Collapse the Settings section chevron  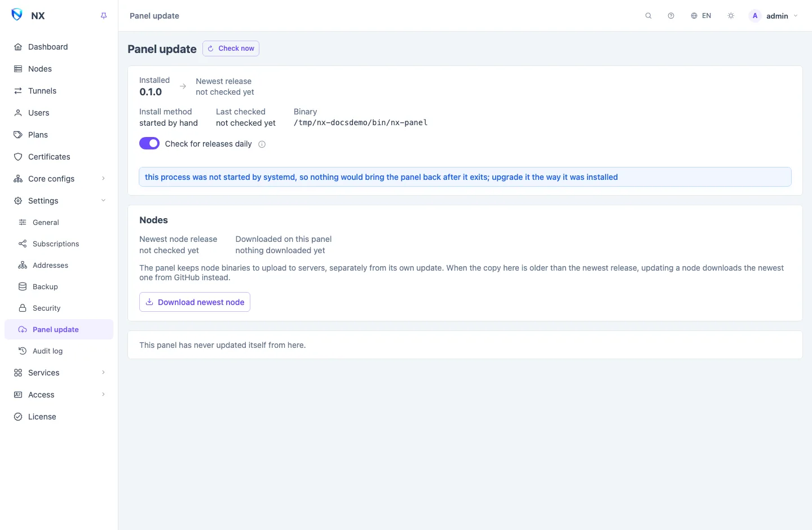point(103,201)
